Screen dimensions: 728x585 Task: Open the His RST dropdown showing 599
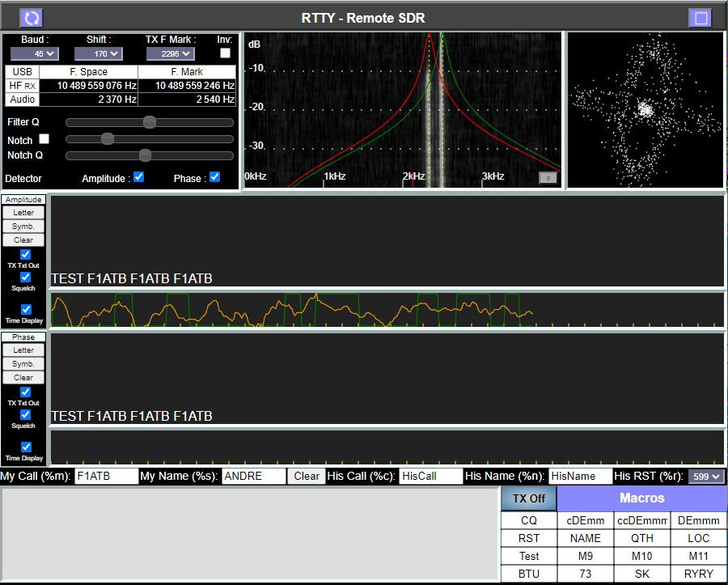[706, 477]
